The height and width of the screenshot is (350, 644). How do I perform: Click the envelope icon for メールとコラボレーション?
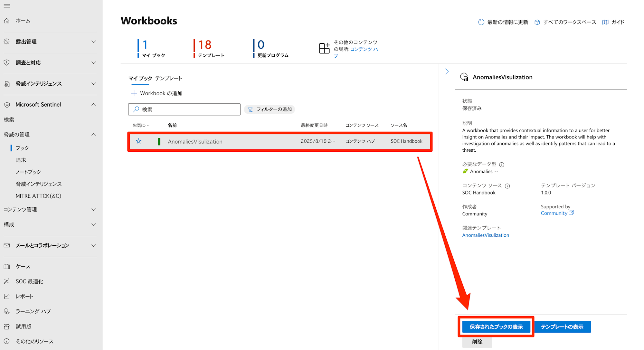(x=7, y=245)
